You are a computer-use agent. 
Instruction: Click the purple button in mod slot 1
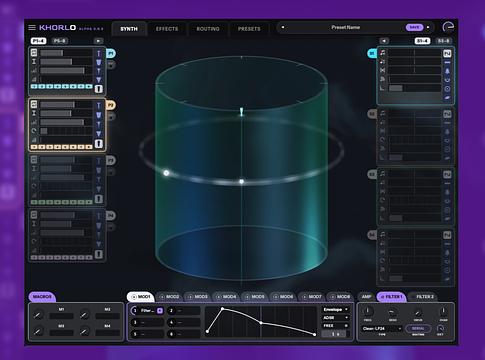(160, 311)
